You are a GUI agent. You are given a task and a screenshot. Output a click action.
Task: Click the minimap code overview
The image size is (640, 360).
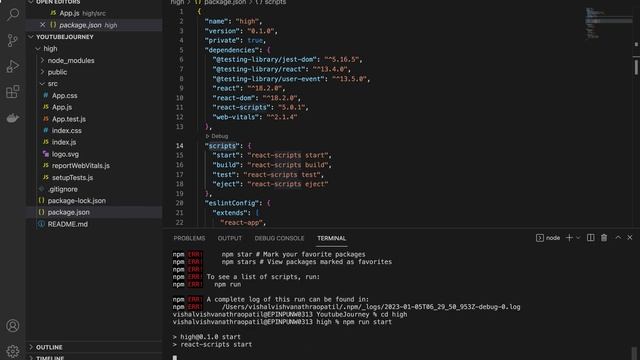pos(609,24)
